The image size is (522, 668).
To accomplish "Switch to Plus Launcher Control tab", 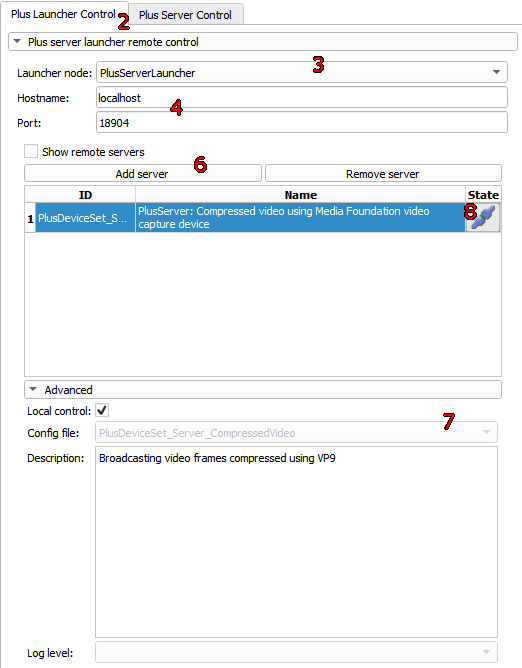I will [64, 14].
